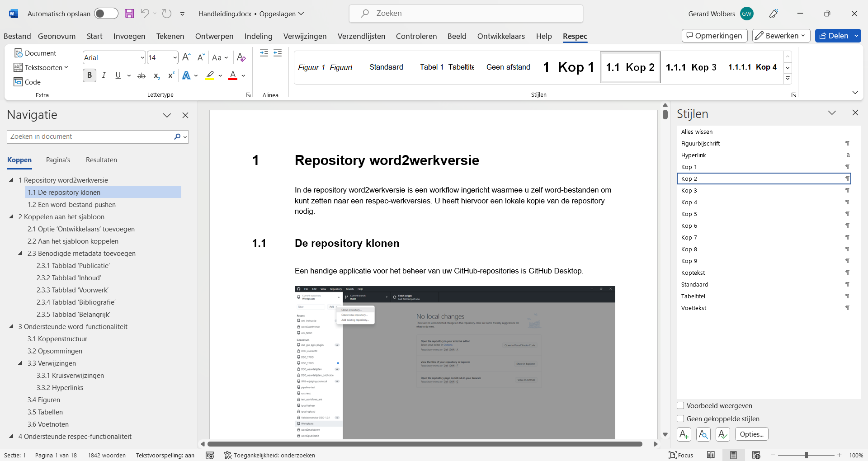Viewport: 868px width, 461px height.
Task: Open the Ontwikkelaars ribbon tab
Action: point(501,36)
